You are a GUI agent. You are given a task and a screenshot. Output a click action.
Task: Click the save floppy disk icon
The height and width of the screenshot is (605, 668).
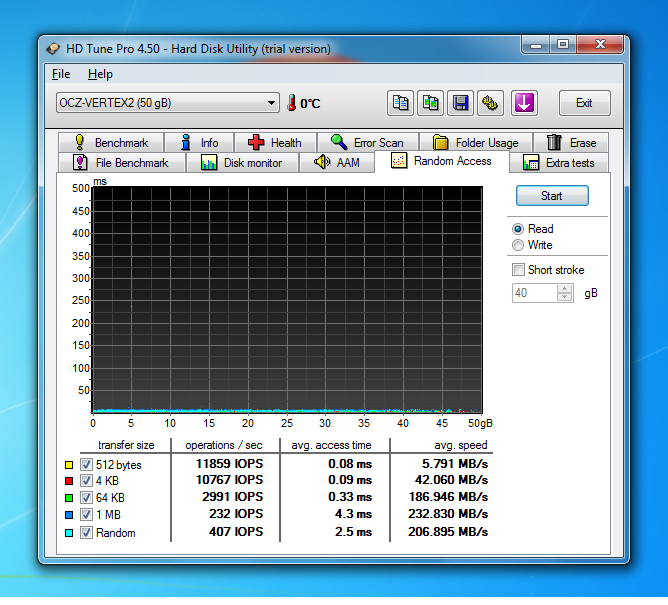(460, 102)
